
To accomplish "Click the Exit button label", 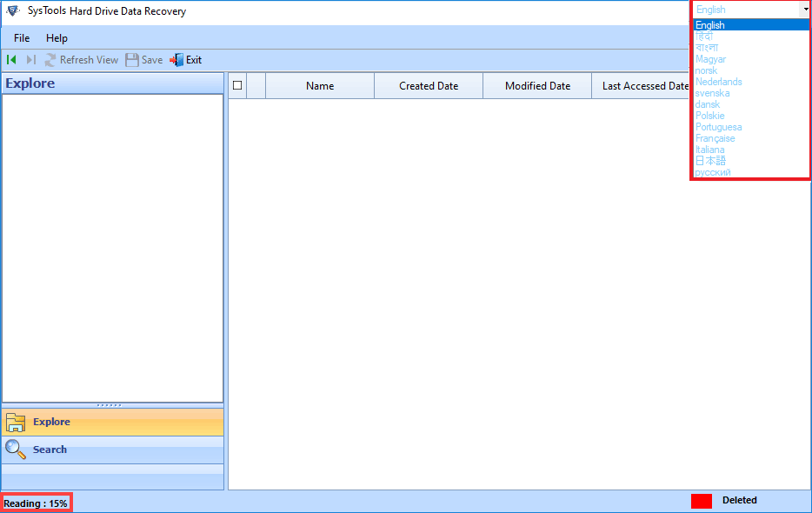I will [194, 60].
